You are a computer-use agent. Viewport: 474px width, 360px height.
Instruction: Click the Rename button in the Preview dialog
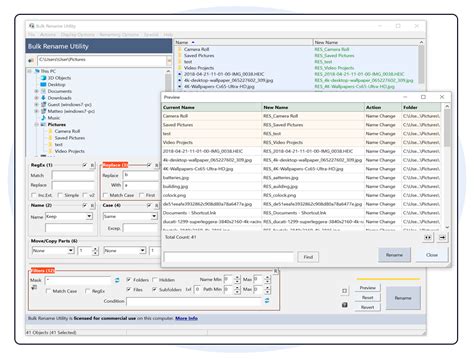394,255
